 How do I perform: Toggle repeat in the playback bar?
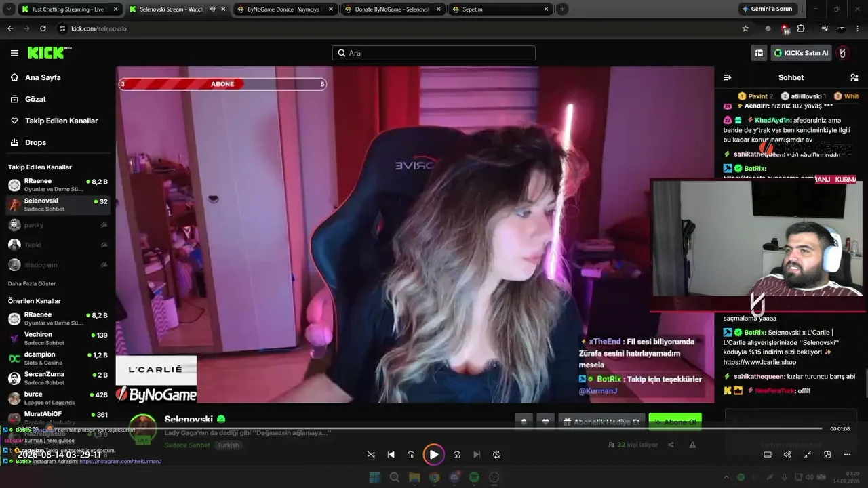coord(497,455)
